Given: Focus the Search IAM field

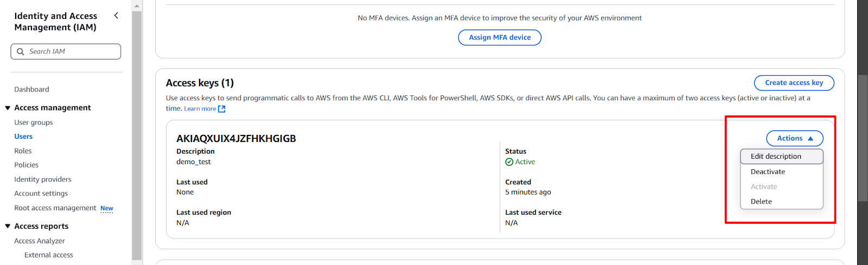Looking at the screenshot, I should (x=66, y=51).
